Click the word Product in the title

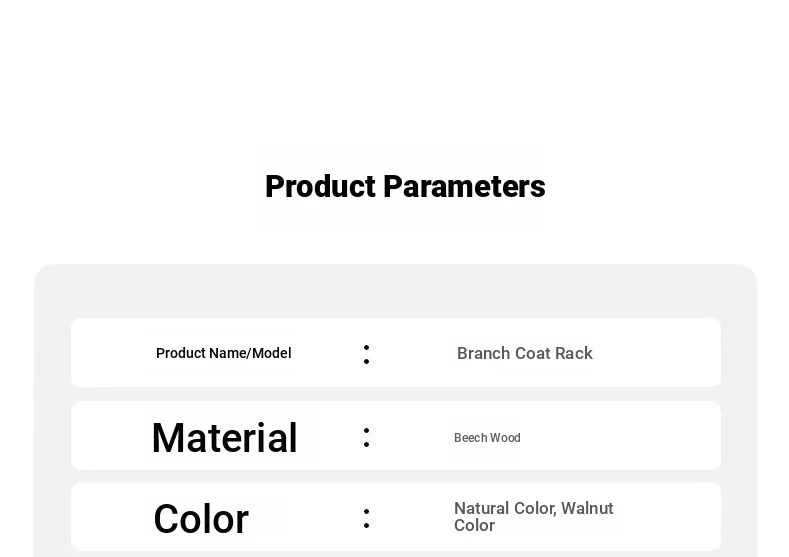321,187
